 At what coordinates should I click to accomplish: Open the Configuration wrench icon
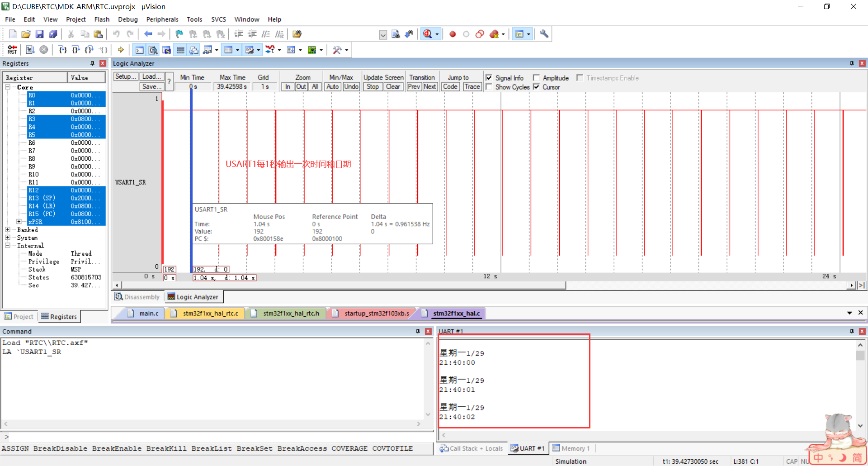coord(544,34)
